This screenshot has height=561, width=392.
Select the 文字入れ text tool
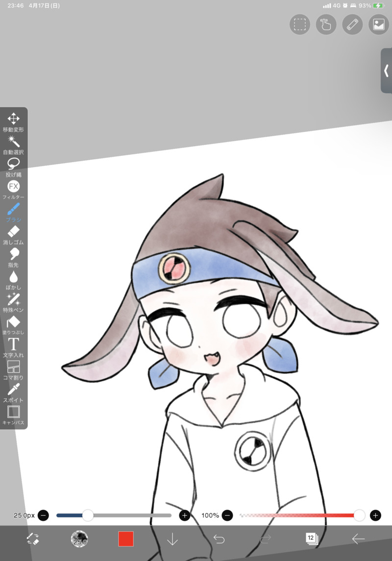tap(14, 348)
